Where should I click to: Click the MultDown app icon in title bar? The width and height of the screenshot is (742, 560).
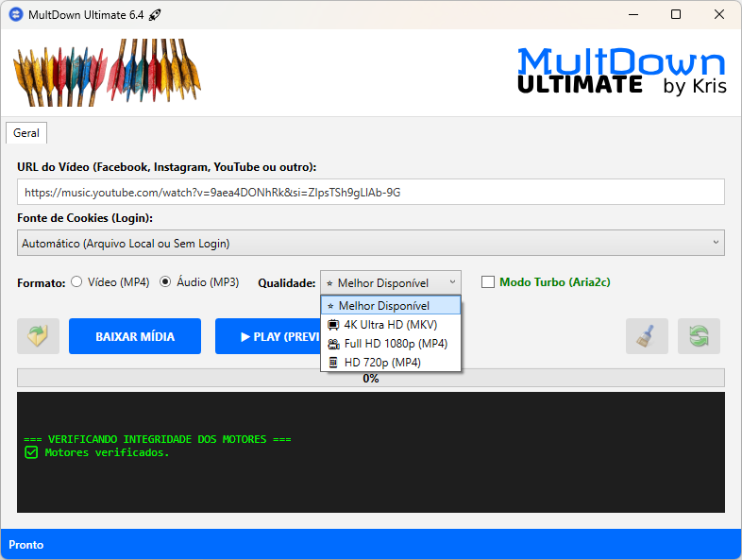[x=16, y=15]
